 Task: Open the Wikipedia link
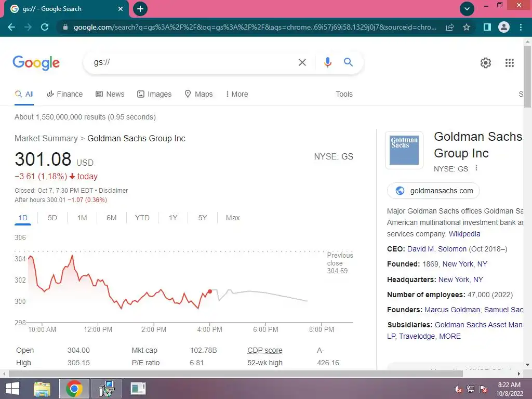464,234
